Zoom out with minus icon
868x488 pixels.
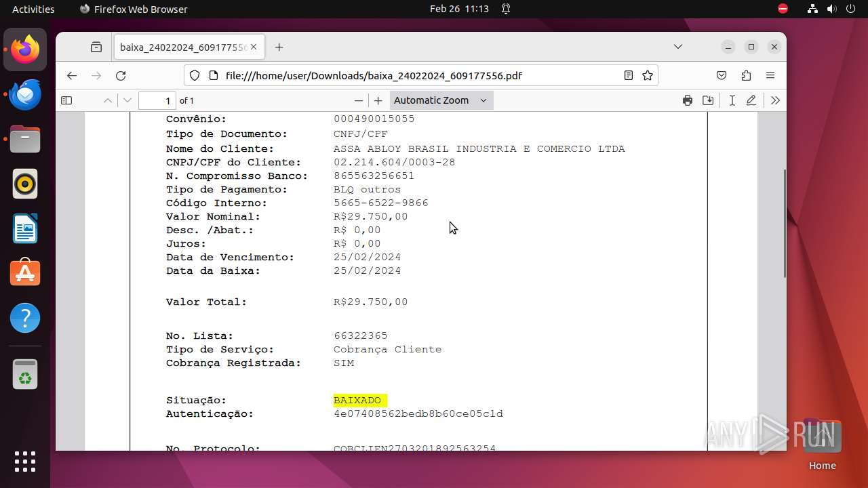pyautogui.click(x=359, y=100)
